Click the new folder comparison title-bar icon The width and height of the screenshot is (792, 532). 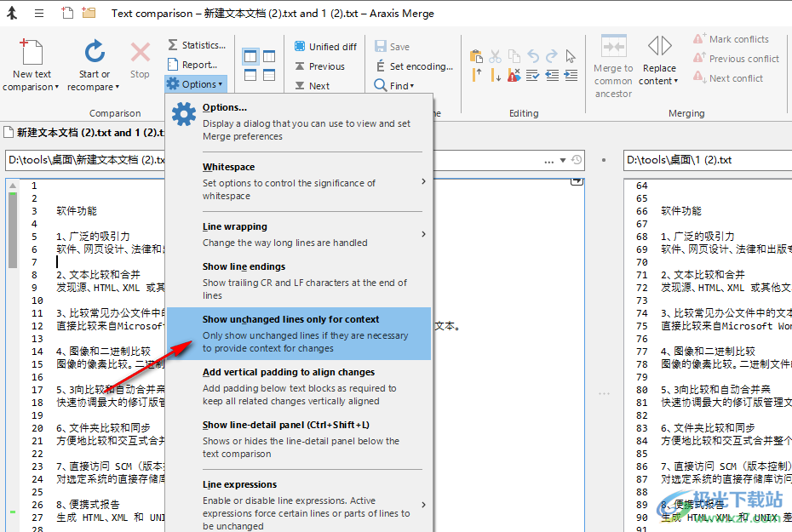click(89, 13)
